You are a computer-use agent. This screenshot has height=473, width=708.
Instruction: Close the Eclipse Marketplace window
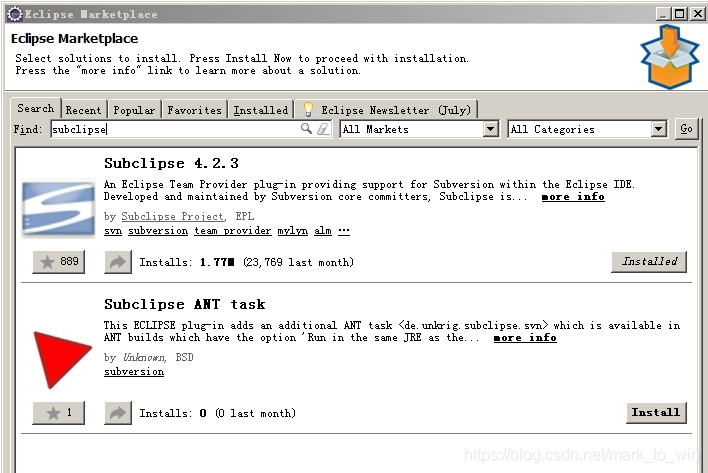tap(697, 14)
